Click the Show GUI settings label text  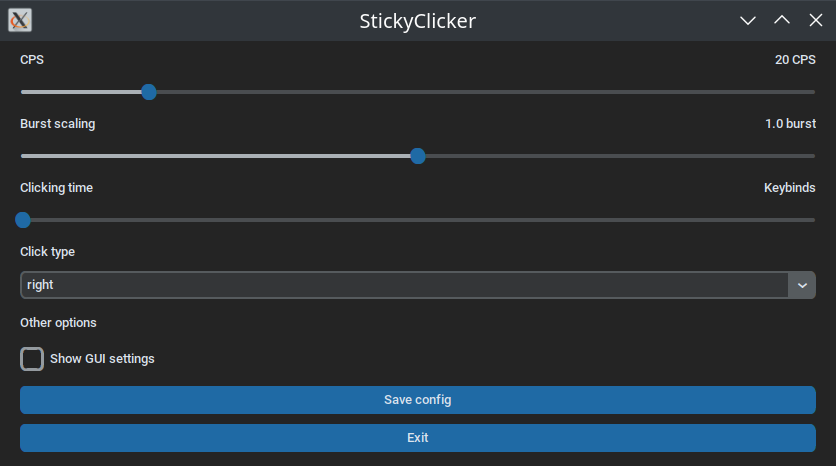[102, 359]
